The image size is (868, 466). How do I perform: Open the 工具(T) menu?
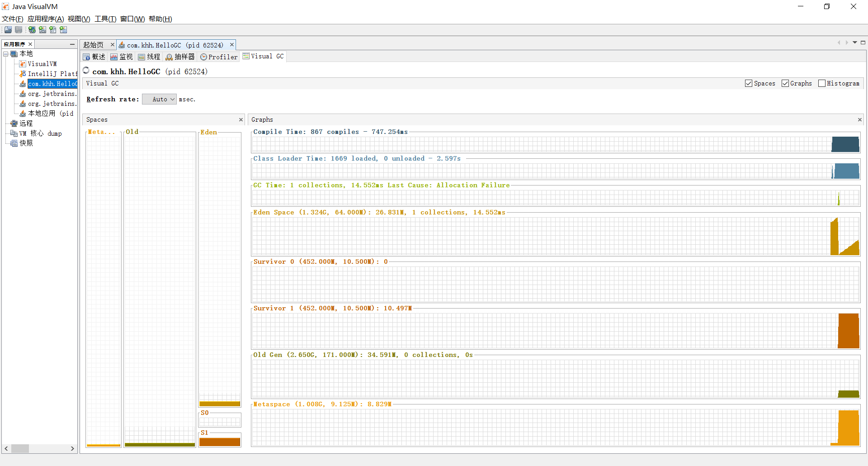tap(105, 19)
